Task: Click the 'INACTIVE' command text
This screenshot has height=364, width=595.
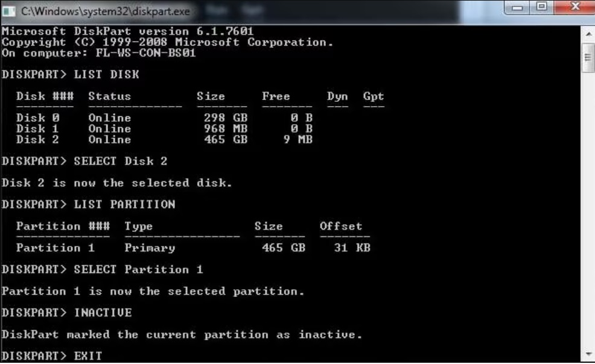Action: (x=103, y=313)
